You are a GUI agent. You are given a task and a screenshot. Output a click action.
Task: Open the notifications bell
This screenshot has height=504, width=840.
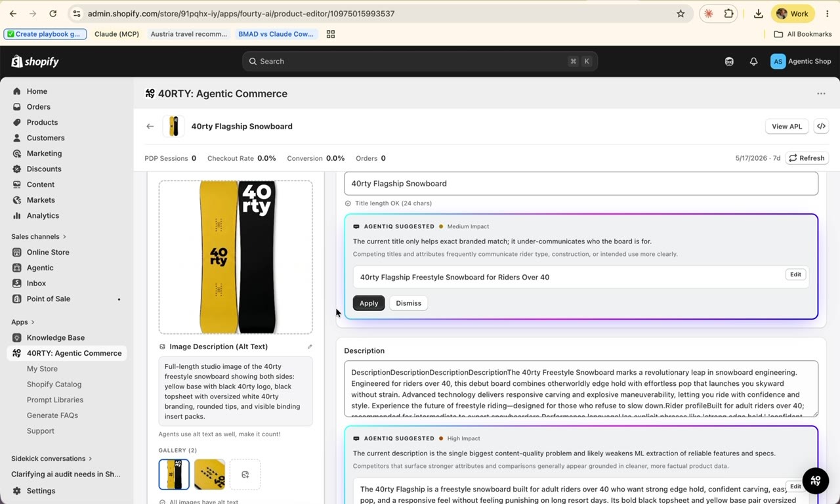(753, 61)
